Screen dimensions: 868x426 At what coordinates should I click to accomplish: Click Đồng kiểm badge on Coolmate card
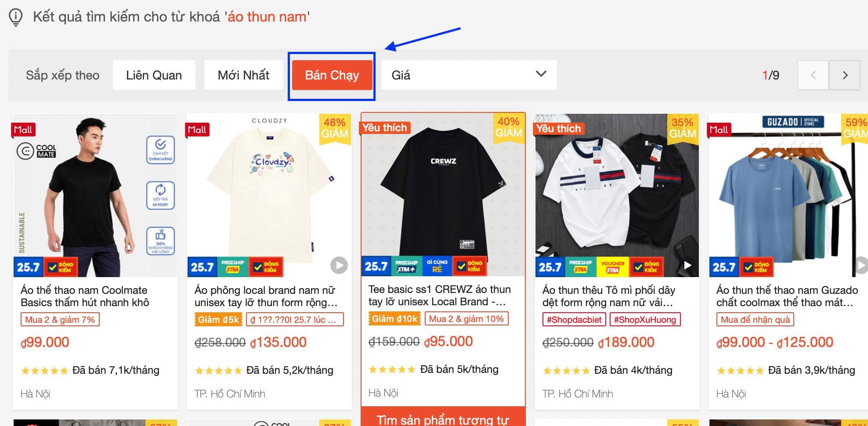[61, 267]
